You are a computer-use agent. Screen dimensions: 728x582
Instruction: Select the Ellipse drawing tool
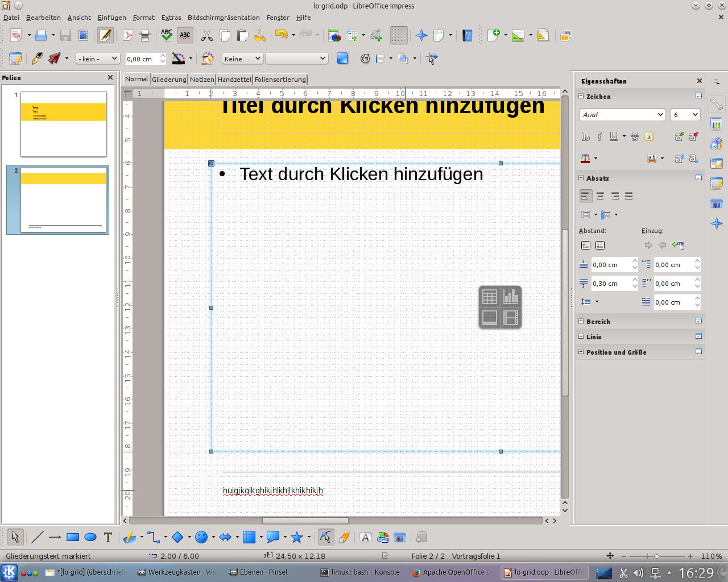coord(90,537)
